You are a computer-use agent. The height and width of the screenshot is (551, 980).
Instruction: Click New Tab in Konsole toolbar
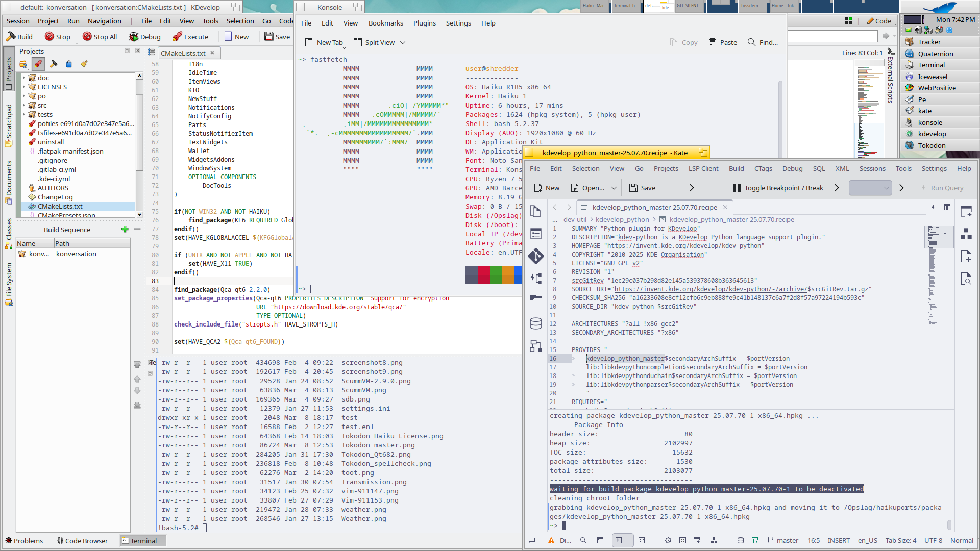pyautogui.click(x=324, y=42)
